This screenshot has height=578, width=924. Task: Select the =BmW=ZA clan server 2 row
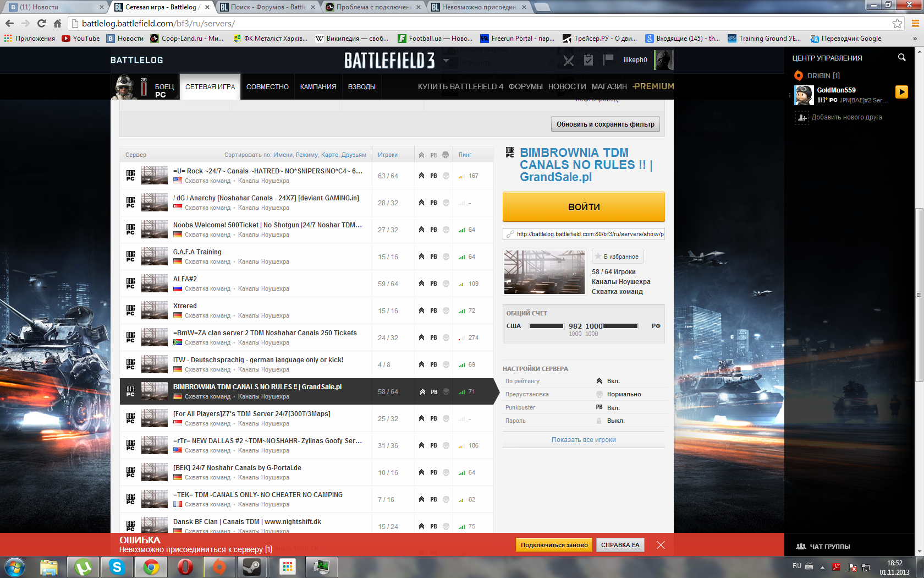[306, 337]
